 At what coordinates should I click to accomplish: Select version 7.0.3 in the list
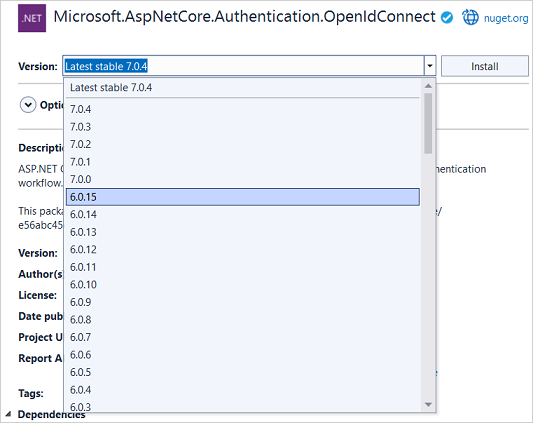pos(243,127)
